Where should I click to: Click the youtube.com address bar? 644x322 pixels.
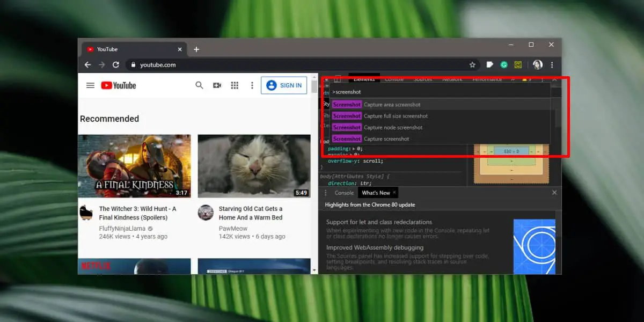point(303,64)
